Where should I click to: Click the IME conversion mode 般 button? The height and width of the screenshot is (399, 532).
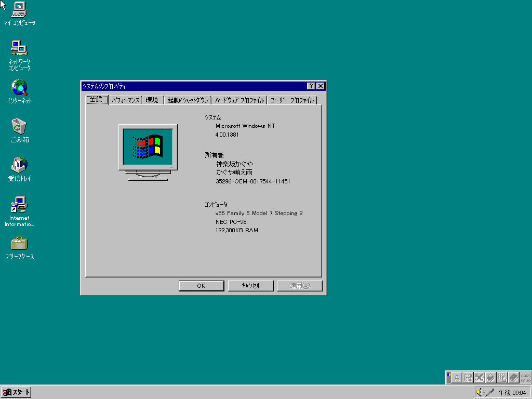468,378
